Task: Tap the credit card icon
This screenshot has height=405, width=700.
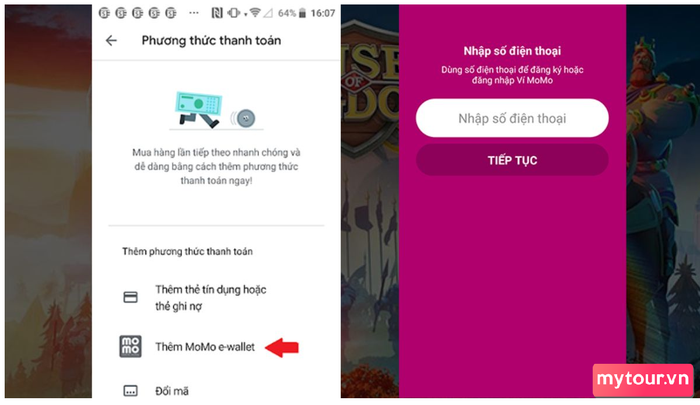Action: pos(130,297)
